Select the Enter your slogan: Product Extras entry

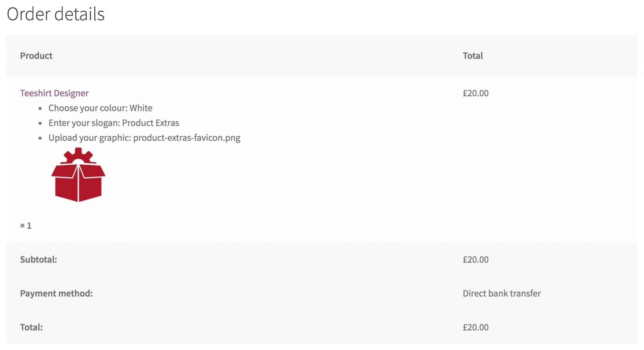[114, 123]
